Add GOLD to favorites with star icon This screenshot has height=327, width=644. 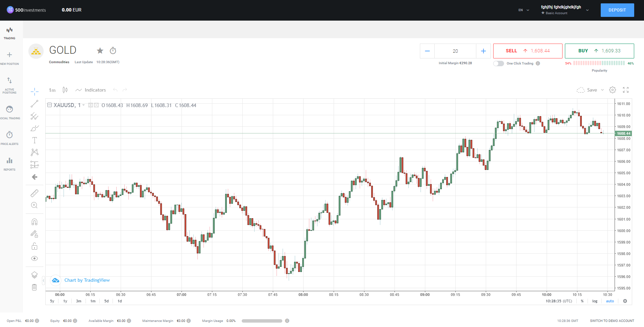100,51
